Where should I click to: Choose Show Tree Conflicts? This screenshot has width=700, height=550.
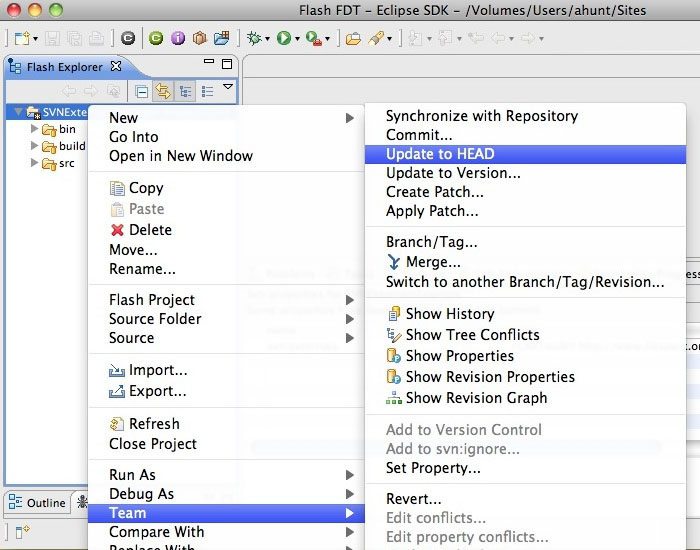click(x=525, y=335)
